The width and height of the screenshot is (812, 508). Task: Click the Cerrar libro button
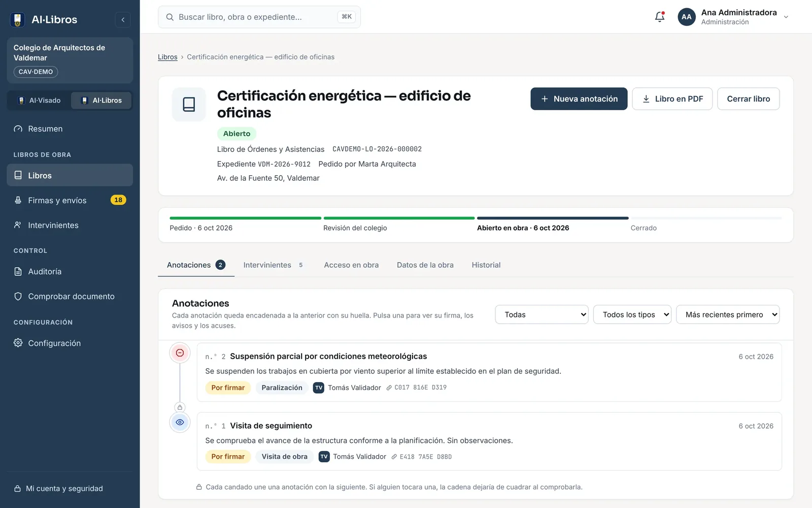point(749,99)
